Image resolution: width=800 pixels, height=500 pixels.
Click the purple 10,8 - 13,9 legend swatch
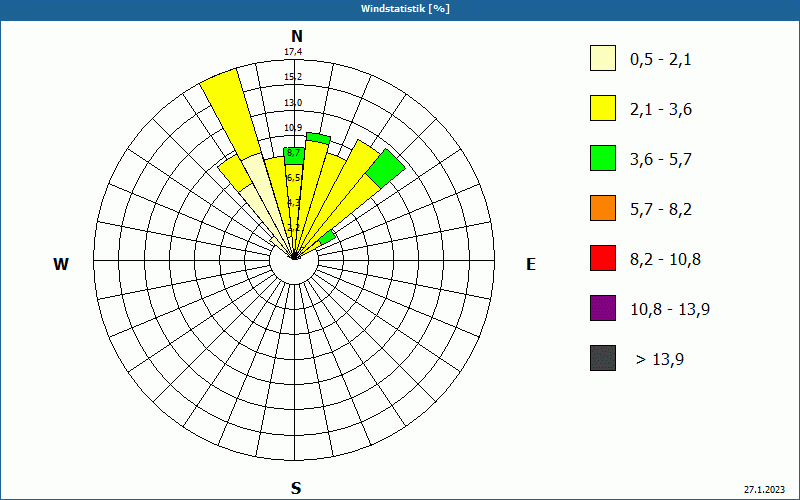point(603,308)
